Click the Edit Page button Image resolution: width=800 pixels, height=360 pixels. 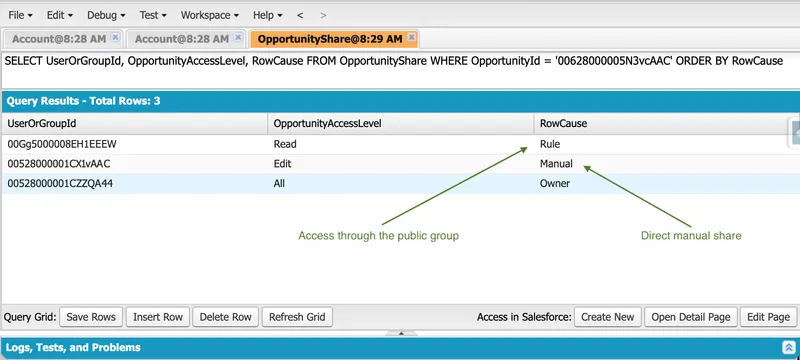click(x=768, y=317)
